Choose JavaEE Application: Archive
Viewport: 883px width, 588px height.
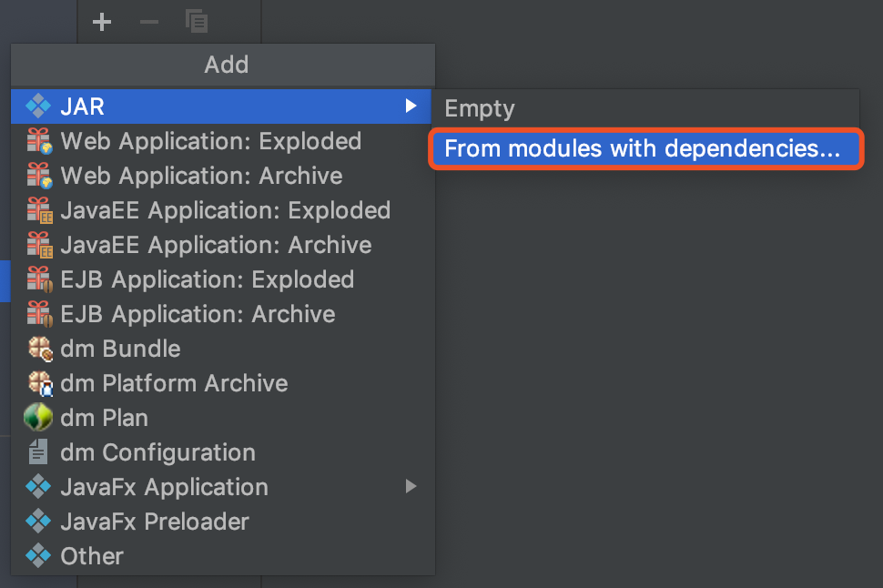click(x=216, y=245)
